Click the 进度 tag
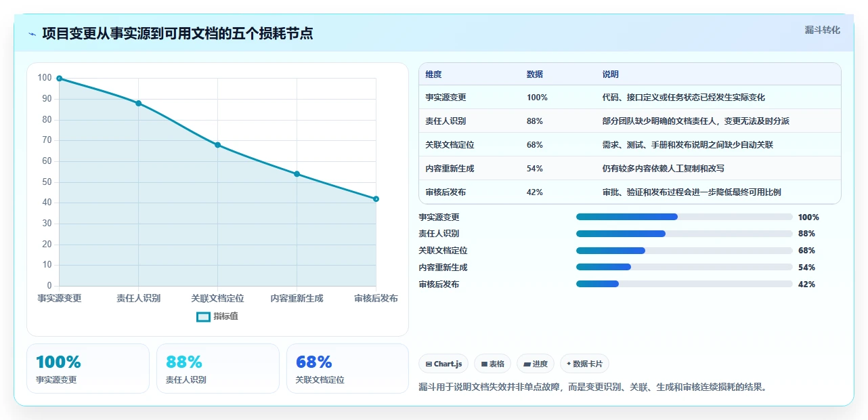This screenshot has width=868, height=420. pyautogui.click(x=536, y=364)
